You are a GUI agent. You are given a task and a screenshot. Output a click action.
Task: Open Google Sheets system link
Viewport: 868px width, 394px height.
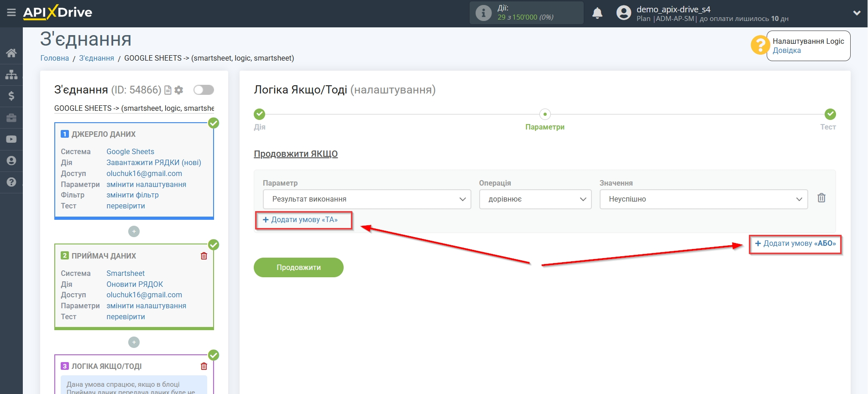click(x=131, y=151)
